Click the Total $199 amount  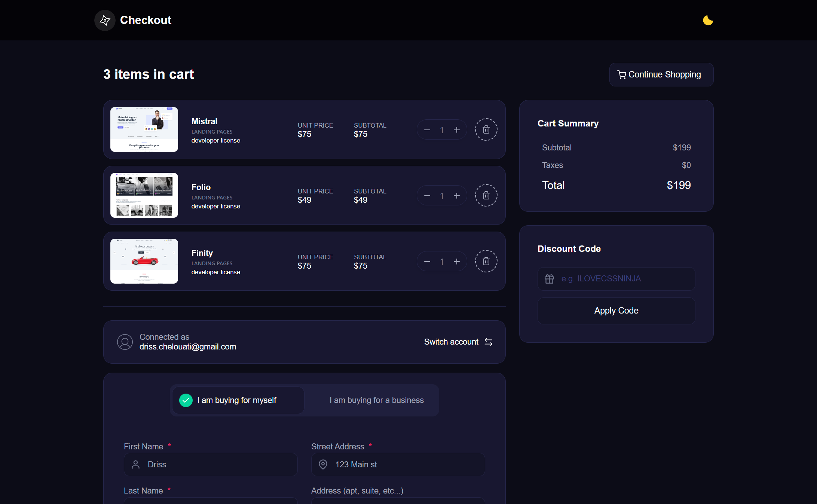click(x=679, y=185)
